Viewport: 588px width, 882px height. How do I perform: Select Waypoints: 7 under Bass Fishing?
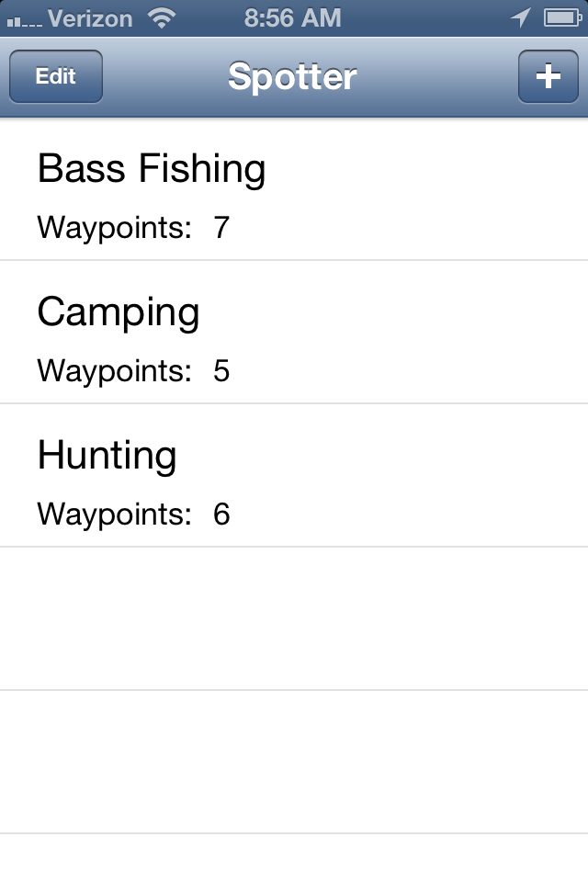(x=133, y=228)
